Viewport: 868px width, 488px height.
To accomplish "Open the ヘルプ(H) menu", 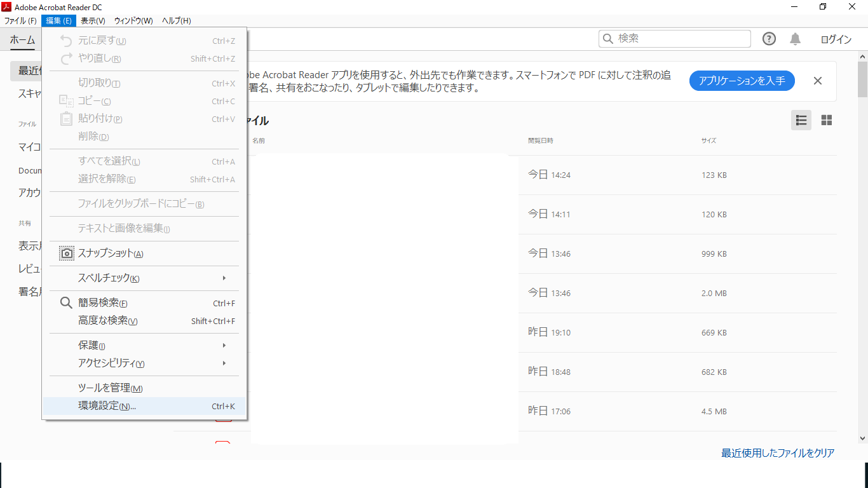I will point(176,21).
